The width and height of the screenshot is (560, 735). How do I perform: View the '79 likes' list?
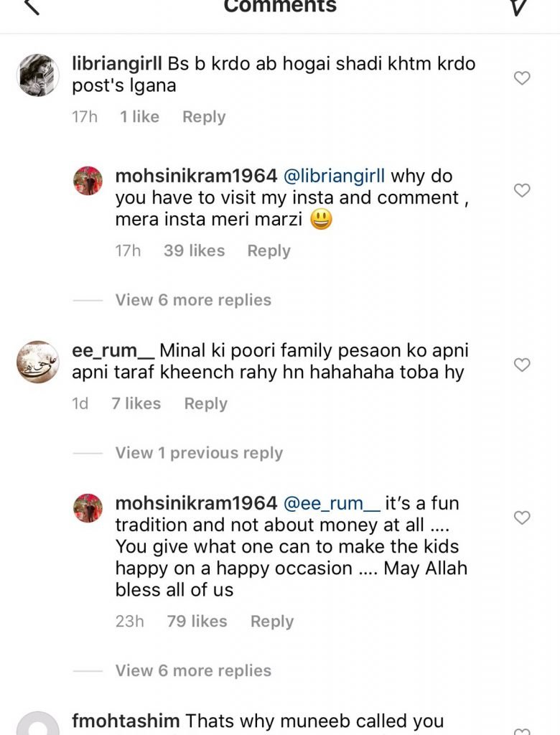tap(197, 621)
